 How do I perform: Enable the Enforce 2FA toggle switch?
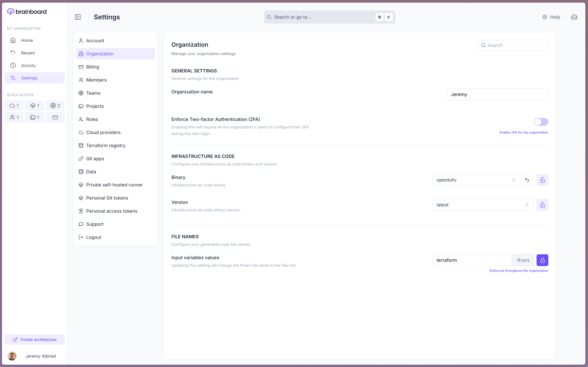tap(541, 122)
